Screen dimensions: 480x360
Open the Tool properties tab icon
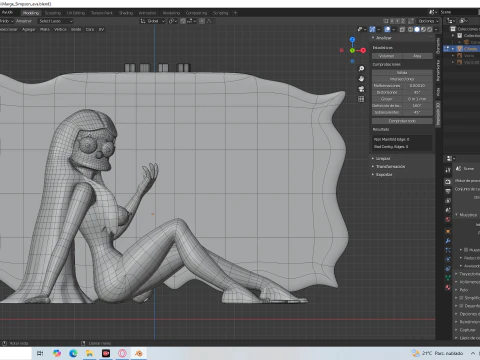[448, 170]
